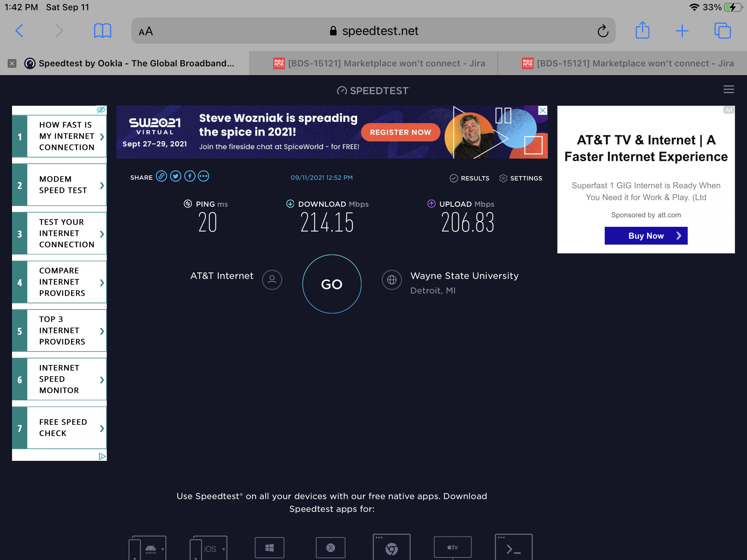The image size is (747, 560).
Task: Expand the Free Speed Check chevron
Action: (102, 428)
